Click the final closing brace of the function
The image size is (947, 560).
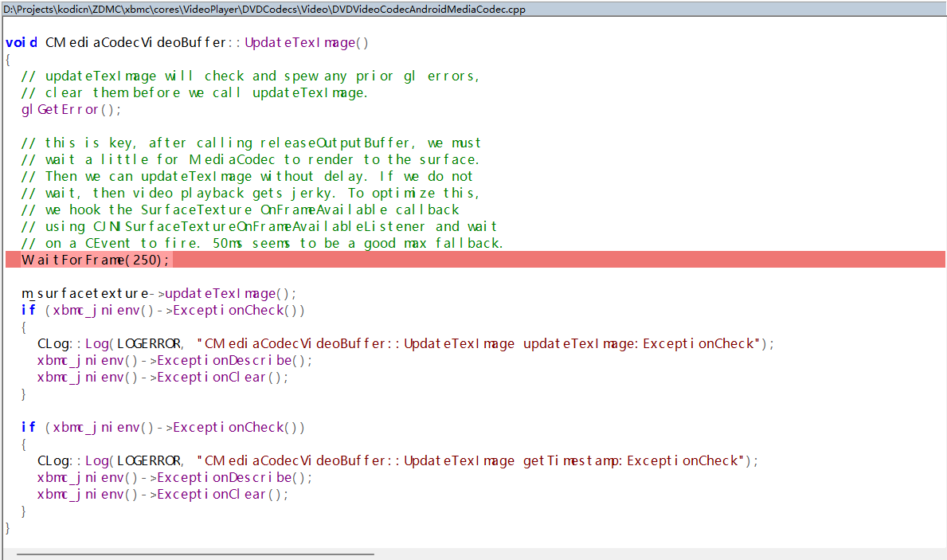pyautogui.click(x=8, y=527)
